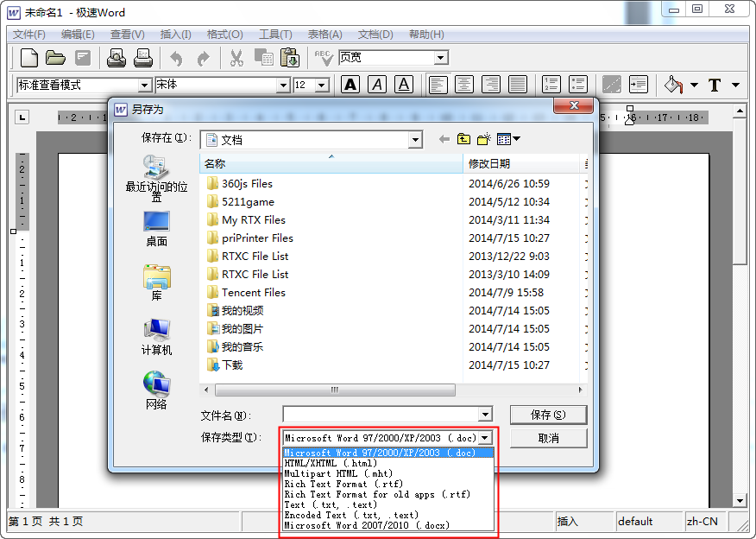The width and height of the screenshot is (756, 539).
Task: Click the Print icon in the toolbar
Action: (x=142, y=58)
